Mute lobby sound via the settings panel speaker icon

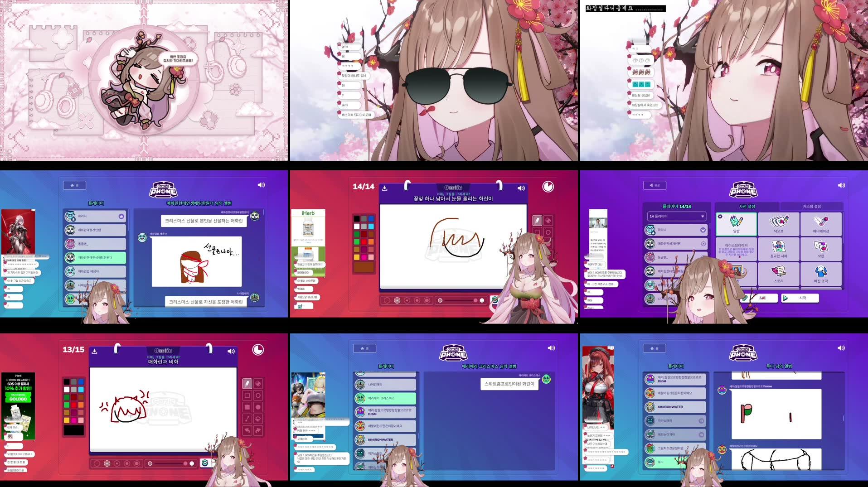841,185
